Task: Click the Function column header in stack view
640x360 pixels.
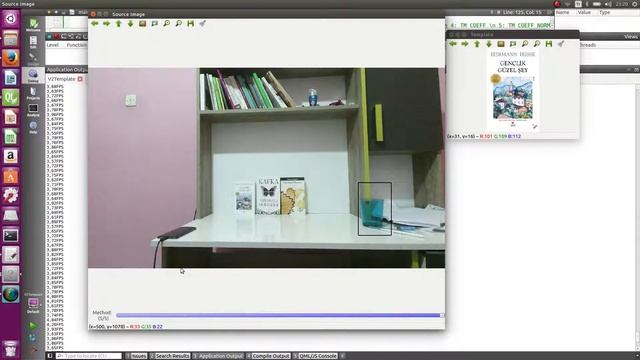Action: pyautogui.click(x=77, y=45)
